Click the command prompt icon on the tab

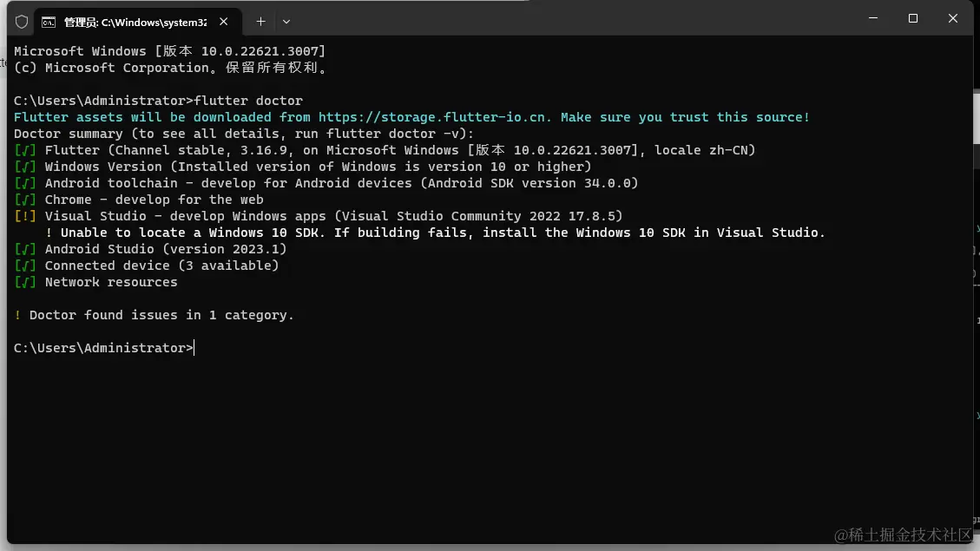coord(48,23)
